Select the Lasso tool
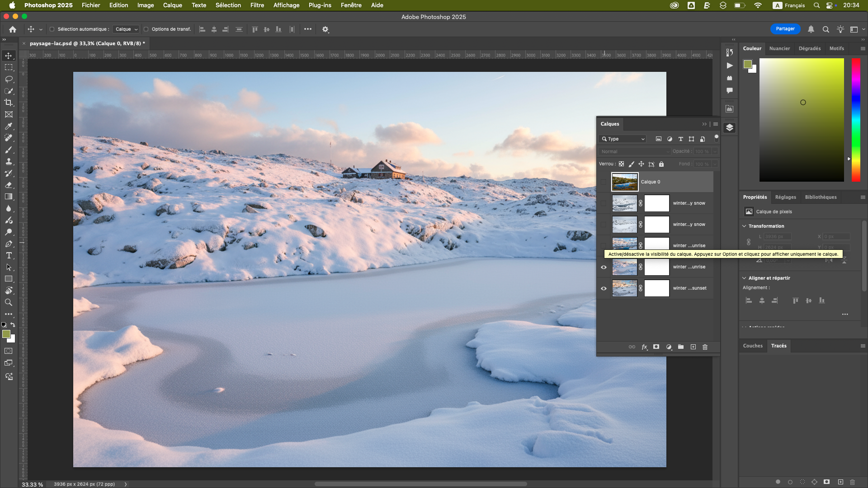 point(9,79)
